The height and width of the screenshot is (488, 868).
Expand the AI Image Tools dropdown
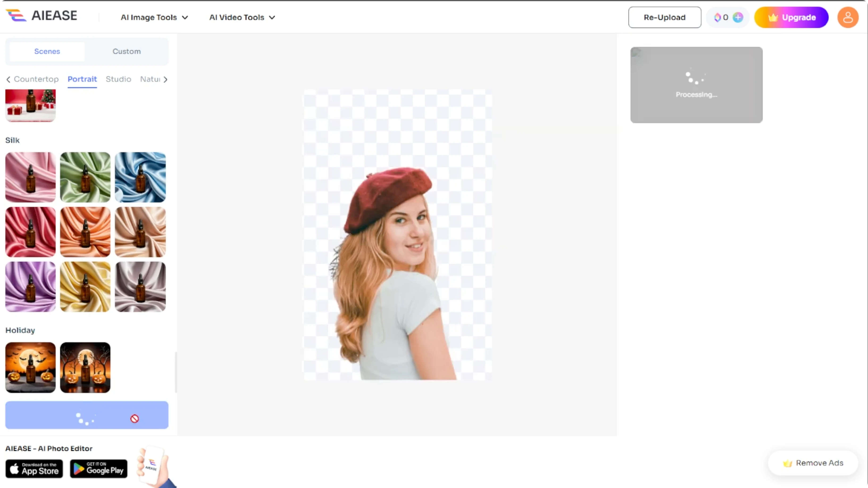(x=154, y=17)
